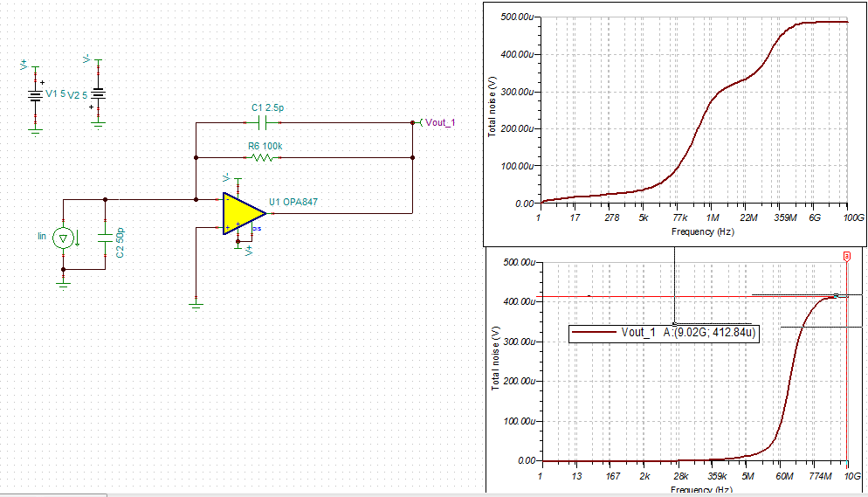Click the V+ supply label on V1 battery
The height and width of the screenshot is (497, 868).
[x=24, y=65]
